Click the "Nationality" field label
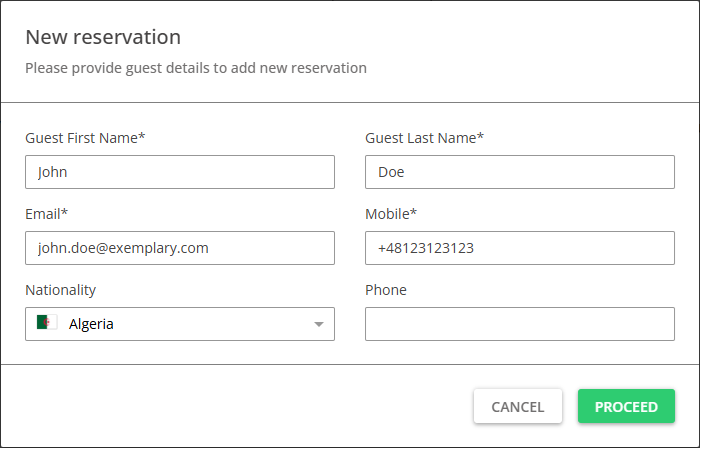701x449 pixels. point(61,290)
